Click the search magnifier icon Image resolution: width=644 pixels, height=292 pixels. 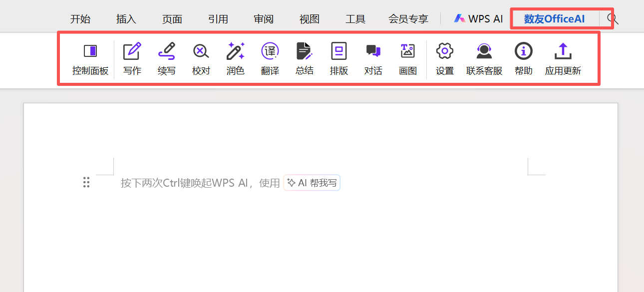613,19
